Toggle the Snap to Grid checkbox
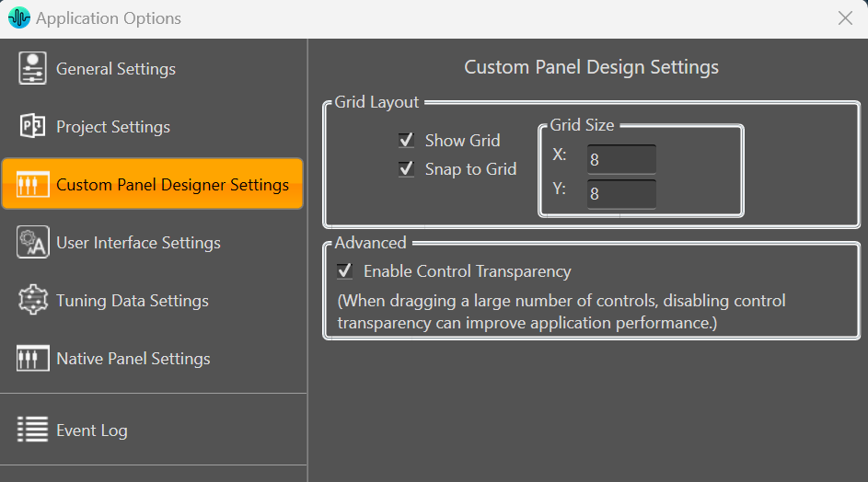The image size is (868, 482). [406, 168]
